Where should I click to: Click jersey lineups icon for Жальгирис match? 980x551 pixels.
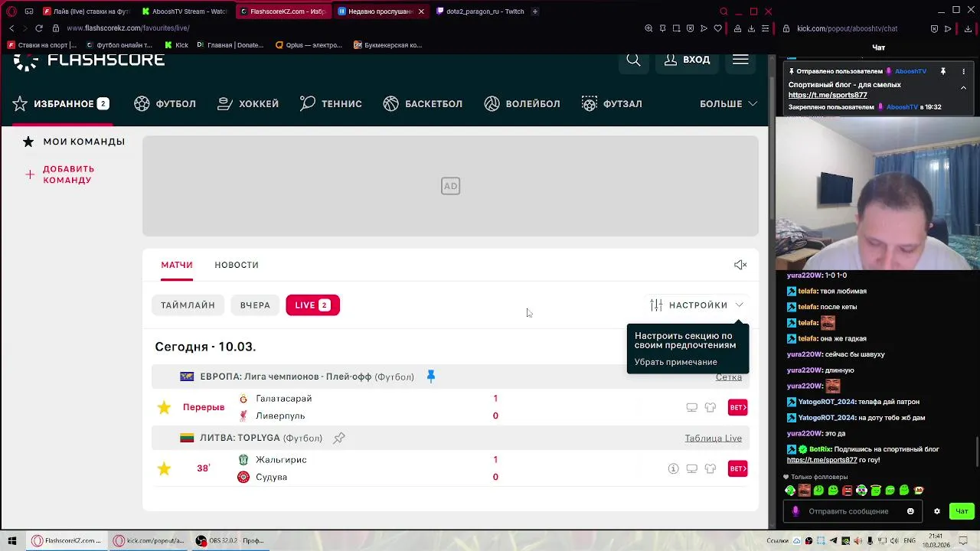(x=710, y=468)
